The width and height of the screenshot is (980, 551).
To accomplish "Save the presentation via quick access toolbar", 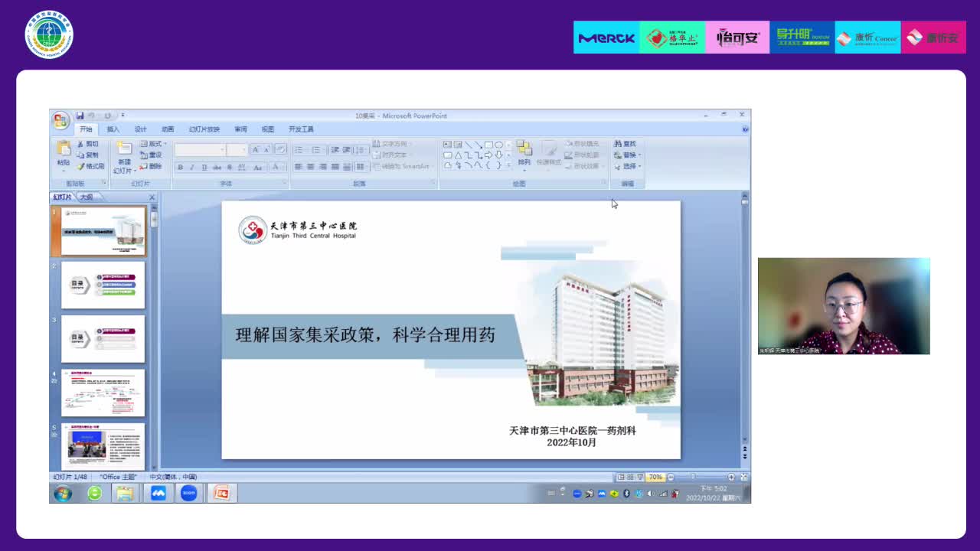I will point(80,116).
